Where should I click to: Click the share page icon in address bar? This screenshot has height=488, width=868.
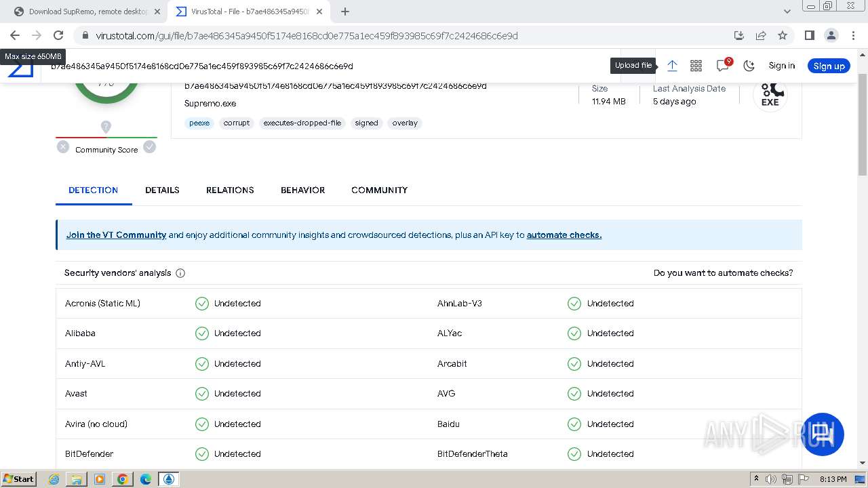tap(761, 35)
